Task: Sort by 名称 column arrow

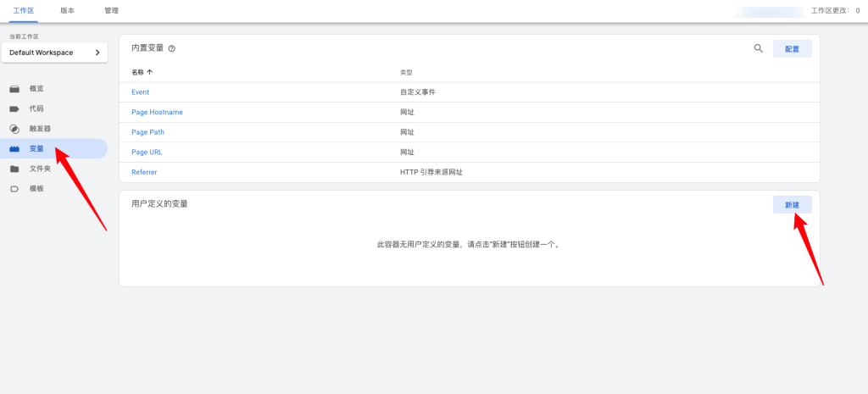Action: pyautogui.click(x=149, y=73)
